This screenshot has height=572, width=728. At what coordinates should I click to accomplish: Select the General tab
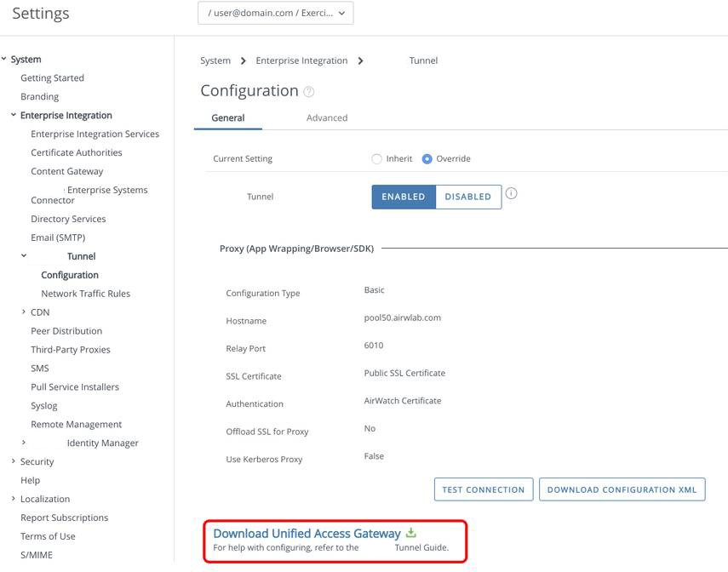(x=228, y=117)
